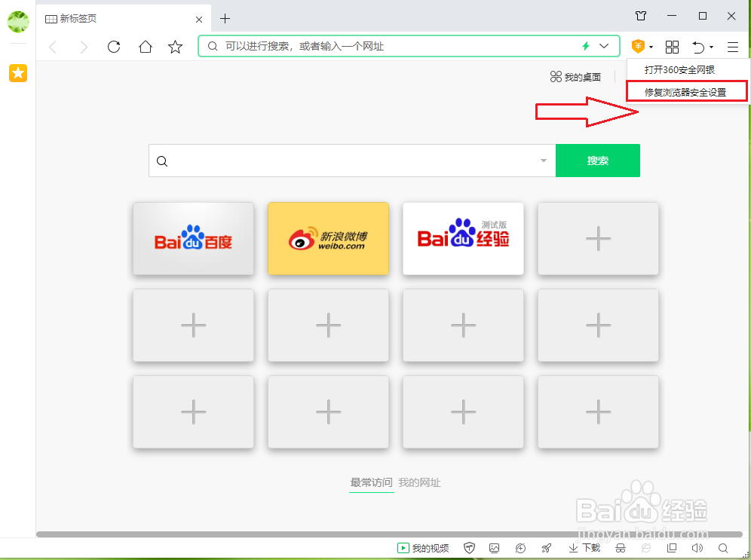The height and width of the screenshot is (560, 751).
Task: Click the green user avatar icon
Action: [18, 22]
